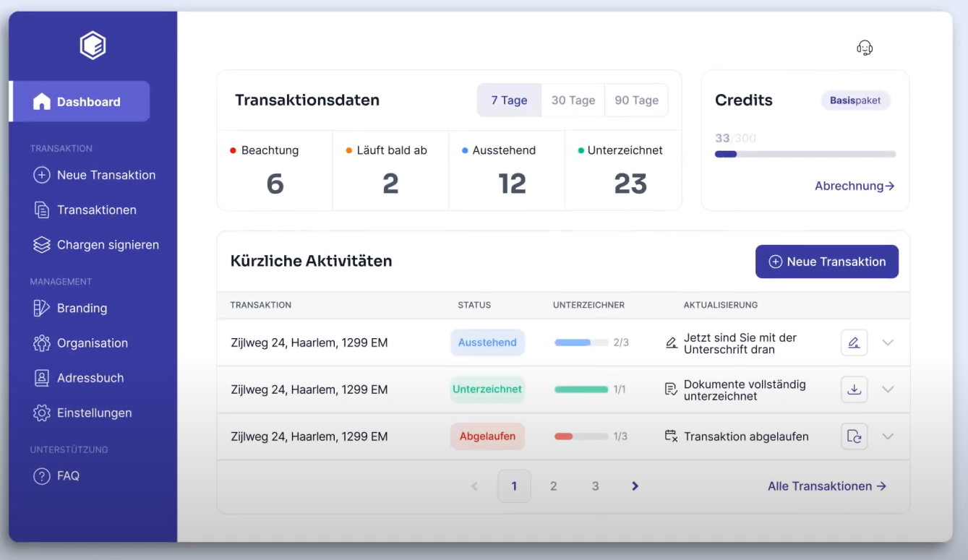This screenshot has height=560, width=968.
Task: Click the Beachtung stat card
Action: (275, 171)
